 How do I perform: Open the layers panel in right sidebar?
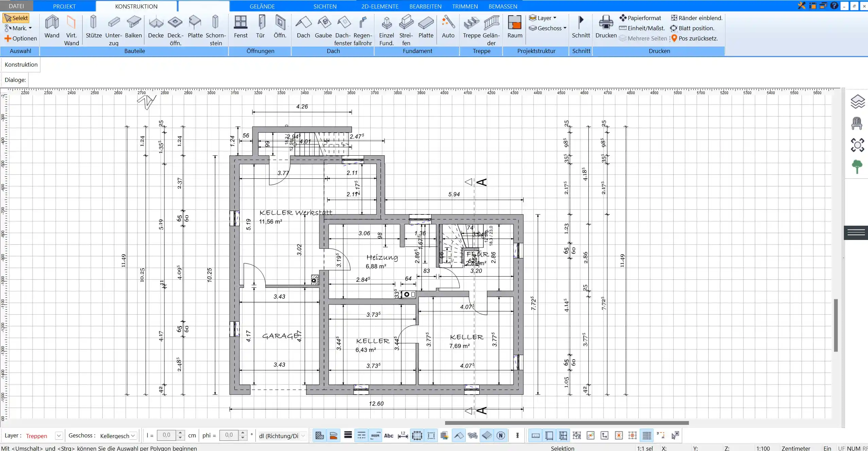[857, 102]
